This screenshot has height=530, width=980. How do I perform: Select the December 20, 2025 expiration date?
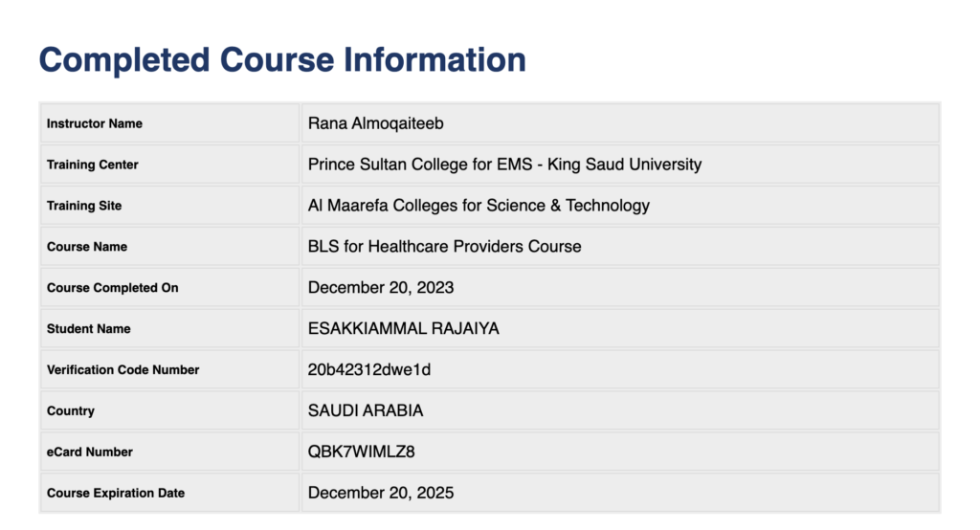pyautogui.click(x=381, y=494)
